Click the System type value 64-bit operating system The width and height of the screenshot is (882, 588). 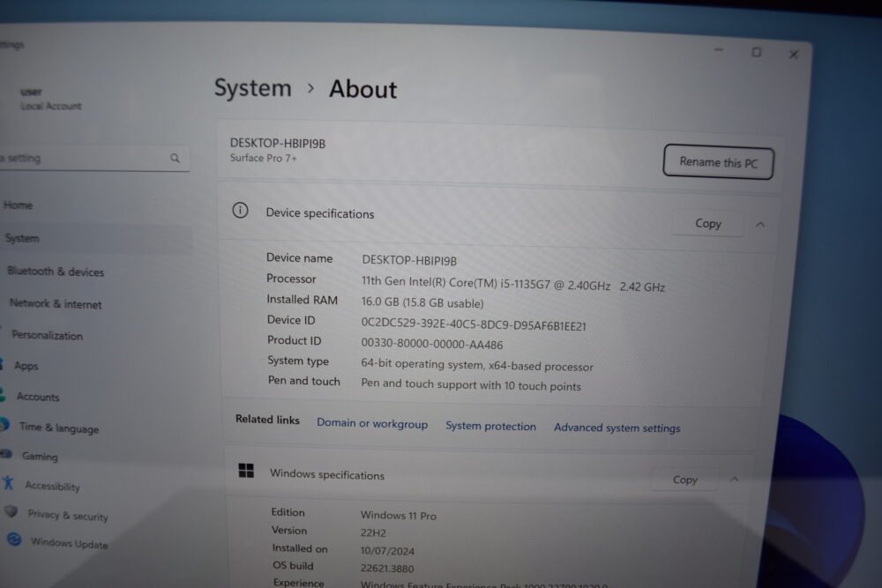coord(476,365)
